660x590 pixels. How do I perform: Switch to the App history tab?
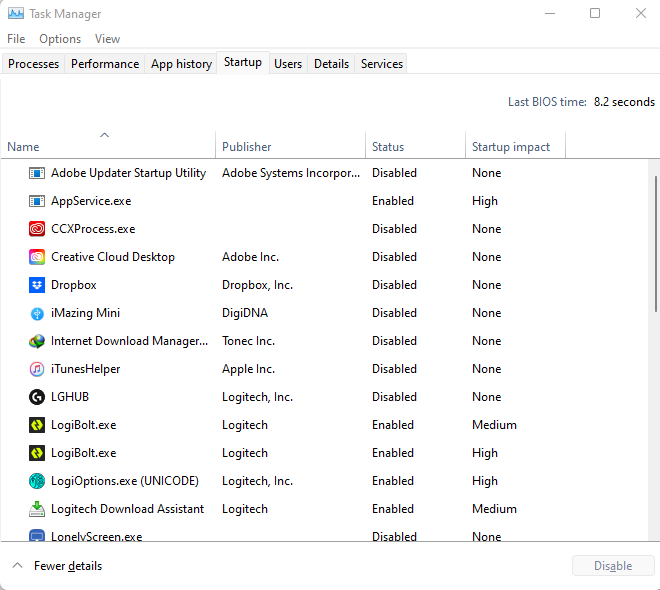click(181, 64)
